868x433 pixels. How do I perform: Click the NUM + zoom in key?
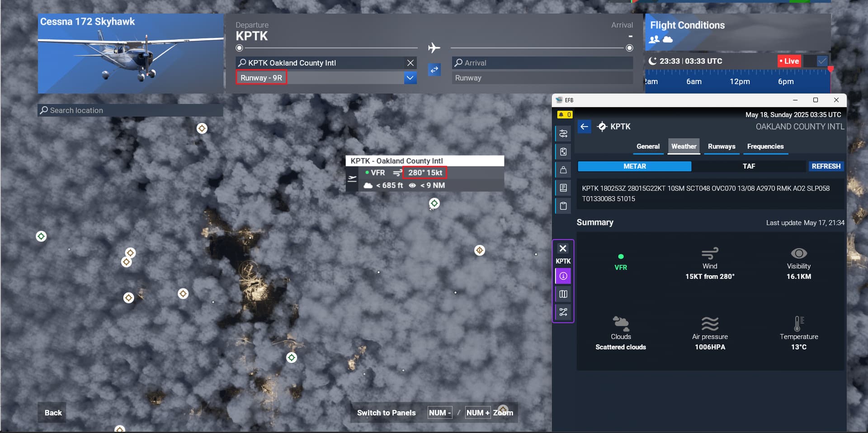pos(478,413)
